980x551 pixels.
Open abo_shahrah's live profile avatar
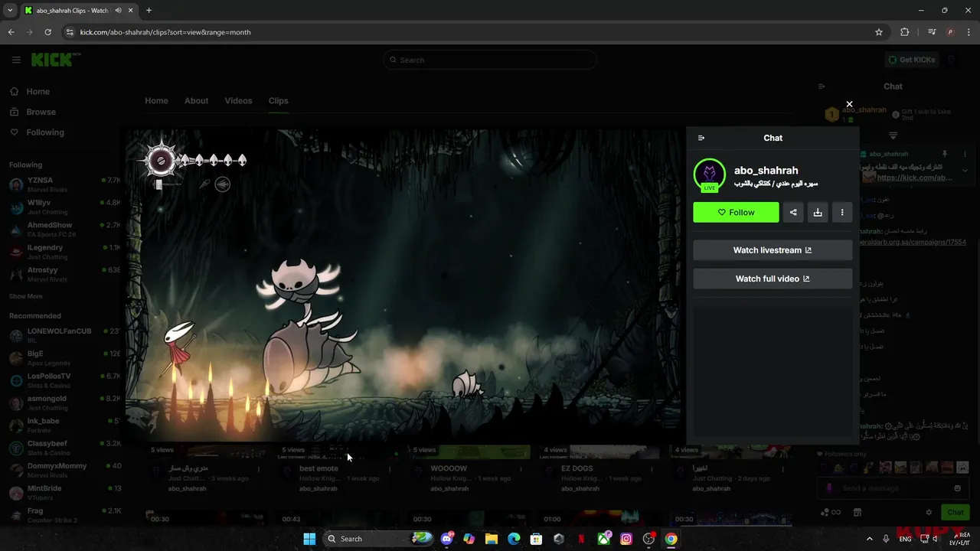(x=710, y=174)
